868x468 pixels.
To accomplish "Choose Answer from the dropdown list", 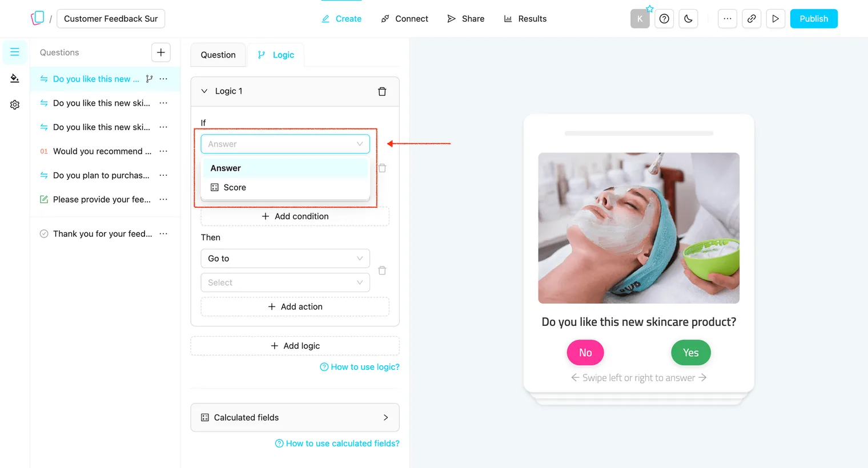I will click(286, 168).
